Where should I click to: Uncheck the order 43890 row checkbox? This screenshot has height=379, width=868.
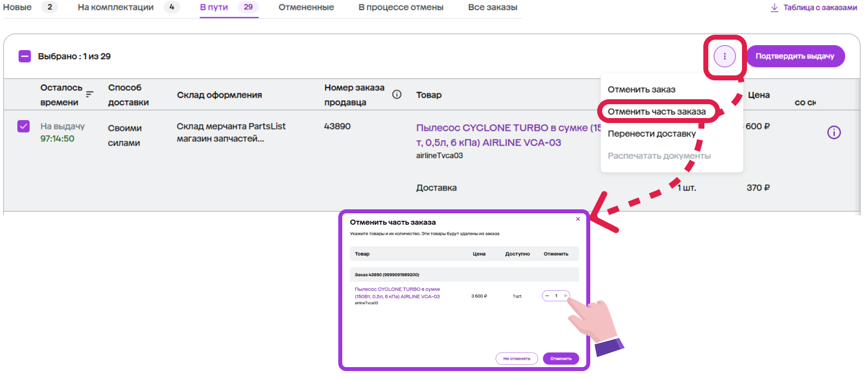coord(23,126)
